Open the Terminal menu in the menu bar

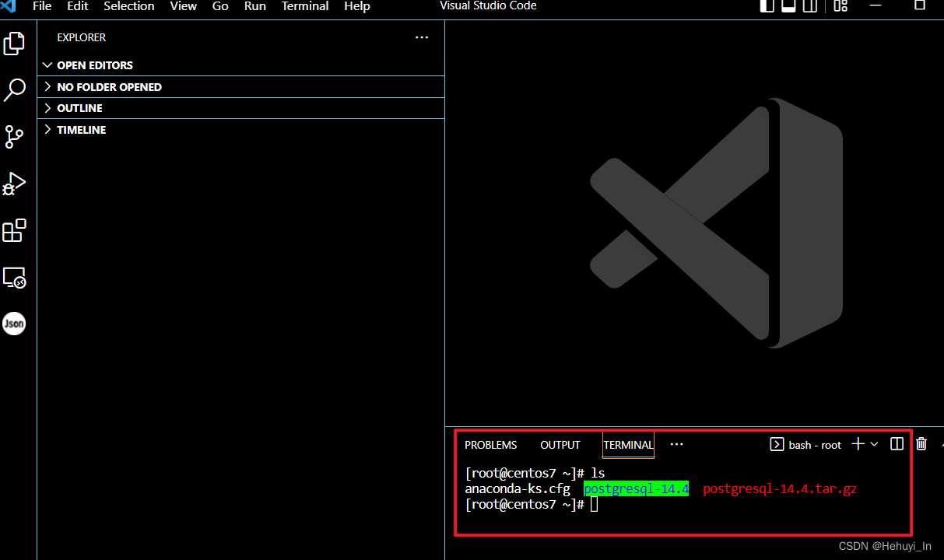click(x=304, y=6)
